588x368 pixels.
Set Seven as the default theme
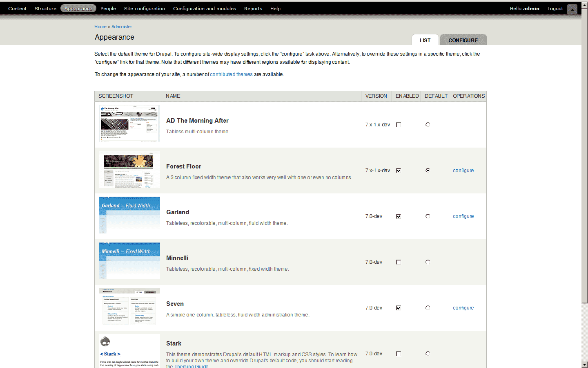click(428, 308)
